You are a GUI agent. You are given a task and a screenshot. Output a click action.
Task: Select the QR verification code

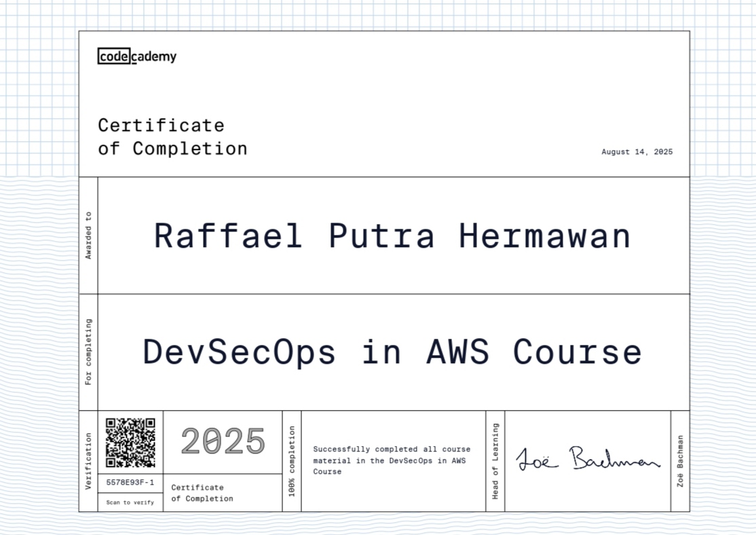[130, 443]
